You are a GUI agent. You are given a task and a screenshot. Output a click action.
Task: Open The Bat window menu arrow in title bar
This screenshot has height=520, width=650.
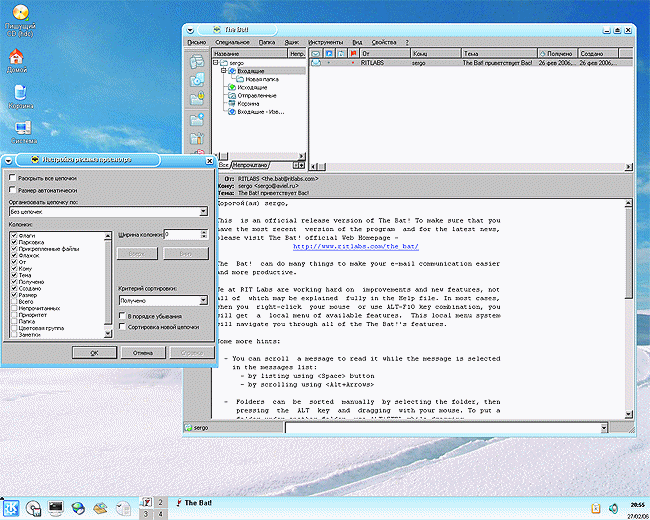click(190, 30)
